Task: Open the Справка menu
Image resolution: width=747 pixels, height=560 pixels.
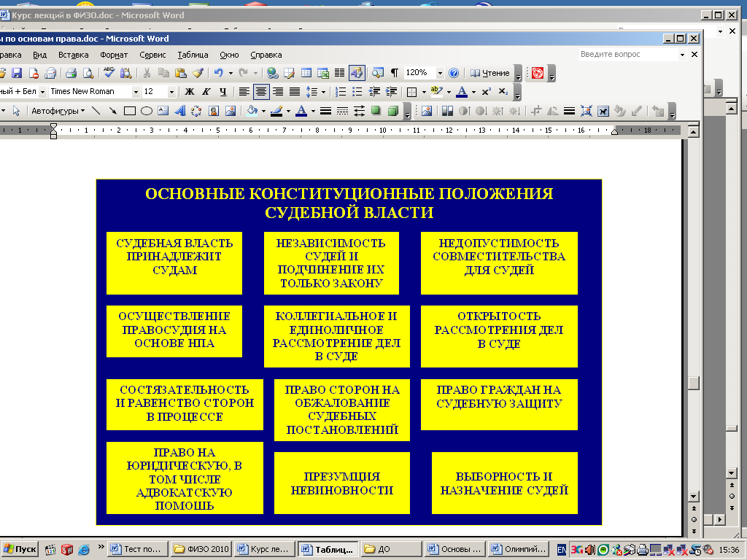Action: [266, 55]
